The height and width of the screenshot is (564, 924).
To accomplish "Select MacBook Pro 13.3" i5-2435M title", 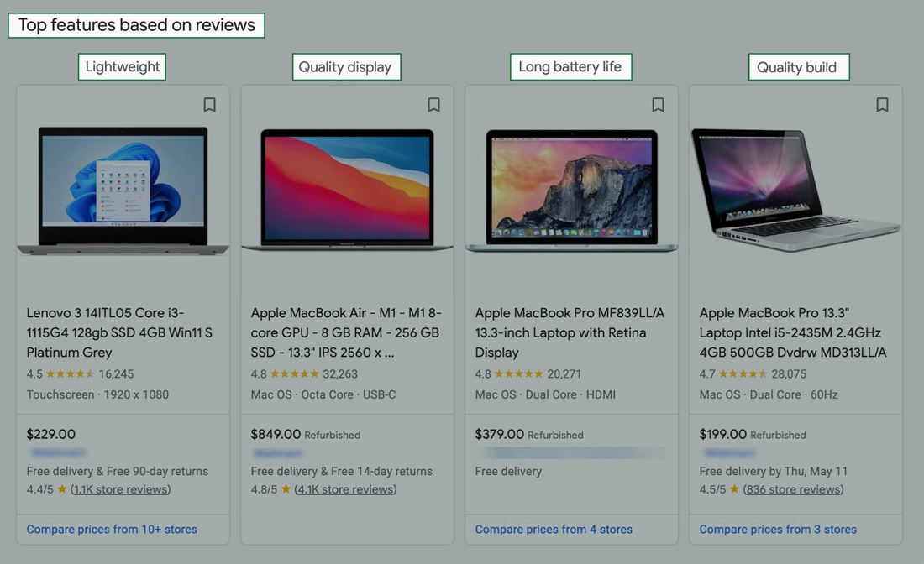I will (x=793, y=332).
